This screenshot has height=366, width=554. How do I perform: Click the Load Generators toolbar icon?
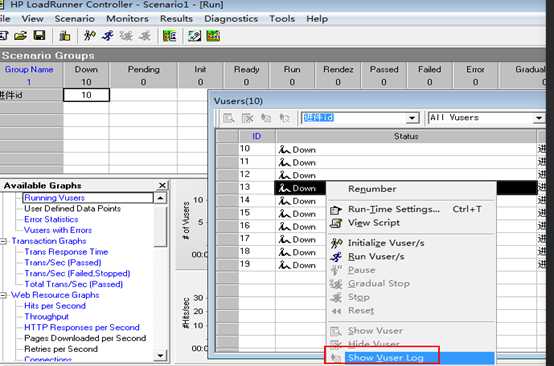click(65, 36)
